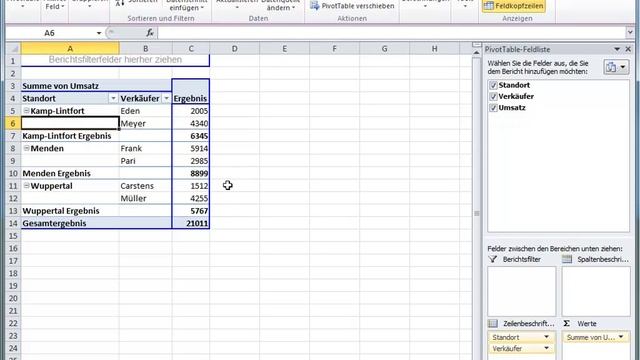Select the grand total 21011 cell
Screen dimensions: 640x360
tap(191, 223)
